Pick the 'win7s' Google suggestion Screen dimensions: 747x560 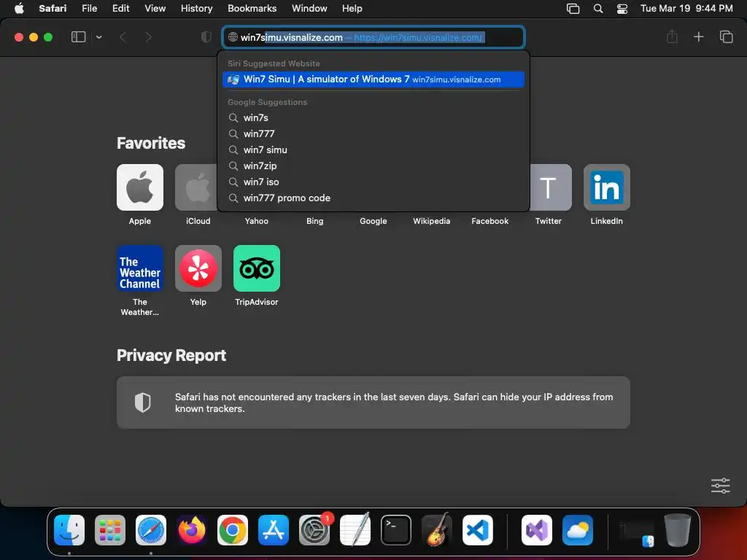coord(373,117)
